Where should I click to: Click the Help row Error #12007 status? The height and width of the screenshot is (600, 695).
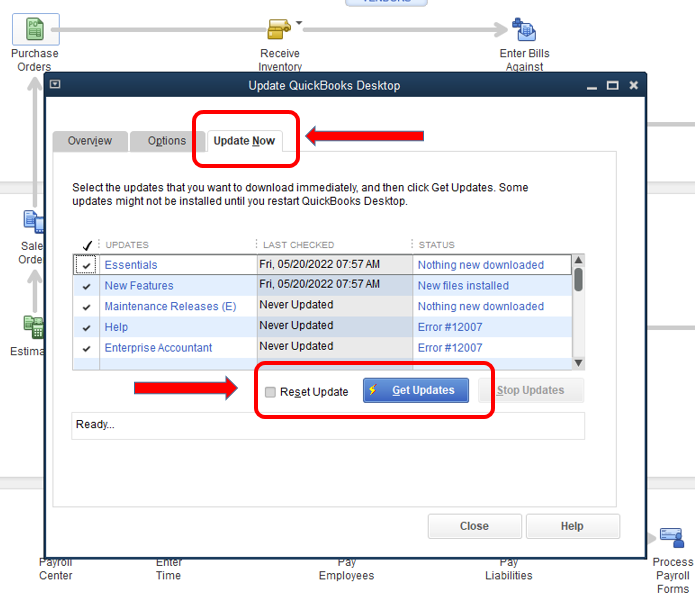450,327
